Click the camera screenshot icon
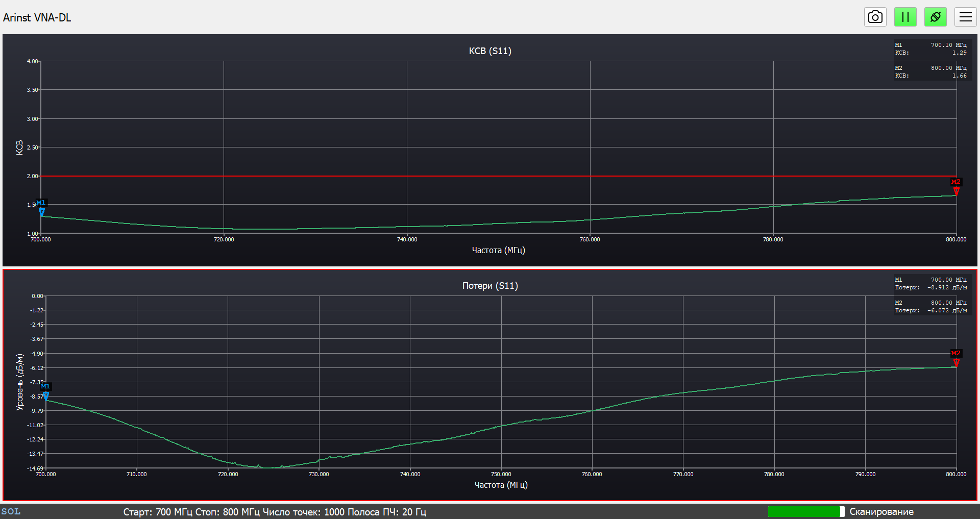980x519 pixels. coord(875,17)
